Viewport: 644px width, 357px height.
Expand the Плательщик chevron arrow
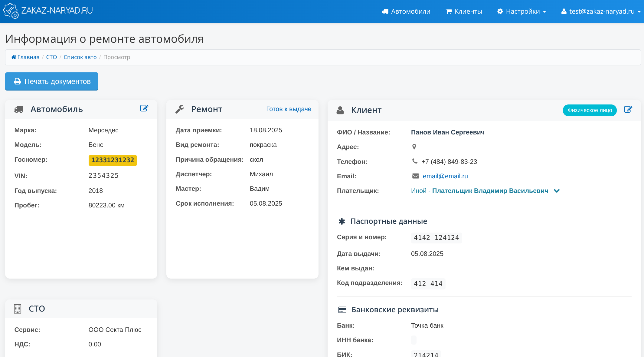(x=557, y=191)
